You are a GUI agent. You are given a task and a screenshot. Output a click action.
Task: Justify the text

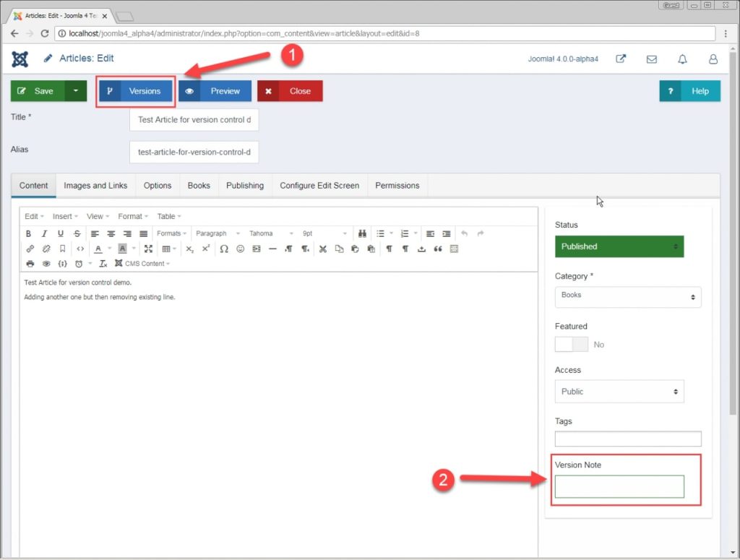144,233
